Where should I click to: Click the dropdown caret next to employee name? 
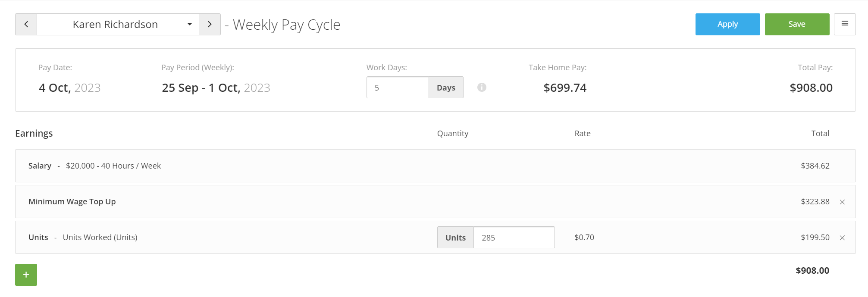189,24
